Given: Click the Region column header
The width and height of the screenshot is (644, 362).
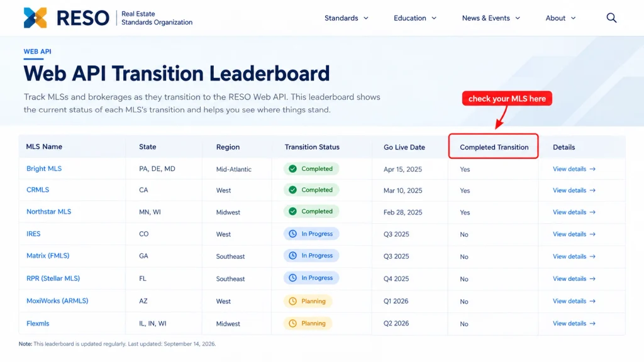Looking at the screenshot, I should (228, 147).
